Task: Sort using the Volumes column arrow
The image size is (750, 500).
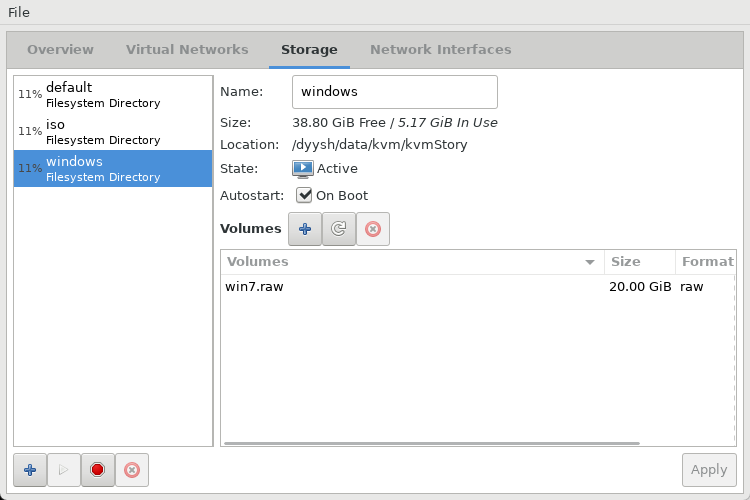Action: pyautogui.click(x=590, y=262)
